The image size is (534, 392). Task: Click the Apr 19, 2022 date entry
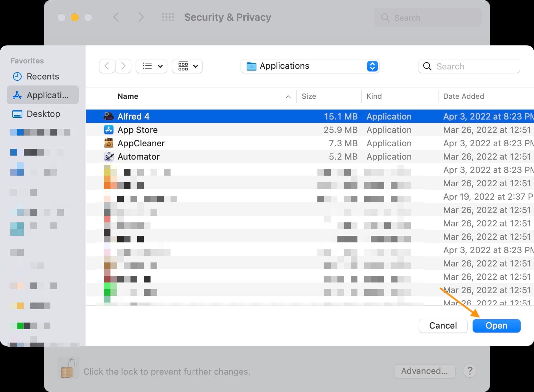488,196
